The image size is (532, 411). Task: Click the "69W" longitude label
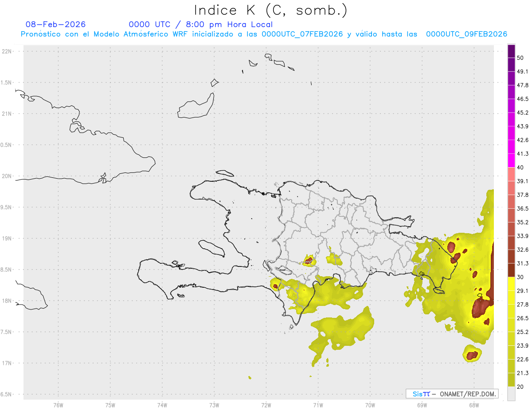click(x=422, y=406)
